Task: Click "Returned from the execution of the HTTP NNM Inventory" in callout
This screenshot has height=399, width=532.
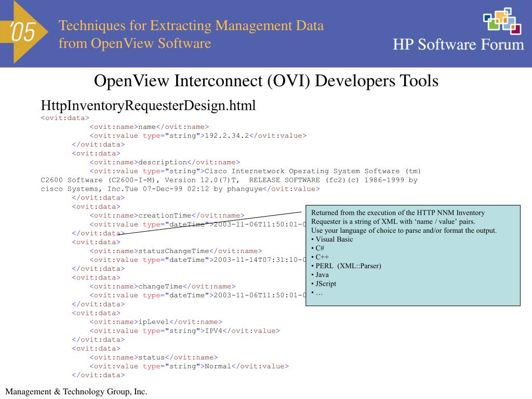Action: 398,212
